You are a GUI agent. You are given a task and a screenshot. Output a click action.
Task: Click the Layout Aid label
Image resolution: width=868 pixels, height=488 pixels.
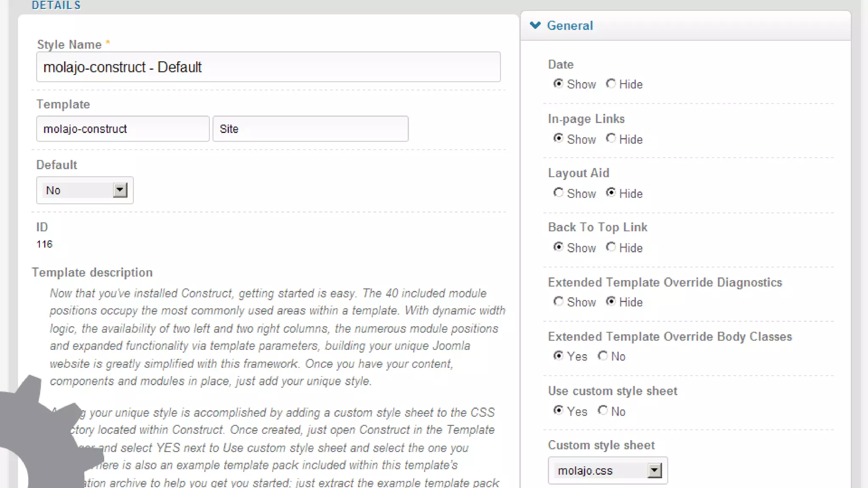(x=579, y=173)
